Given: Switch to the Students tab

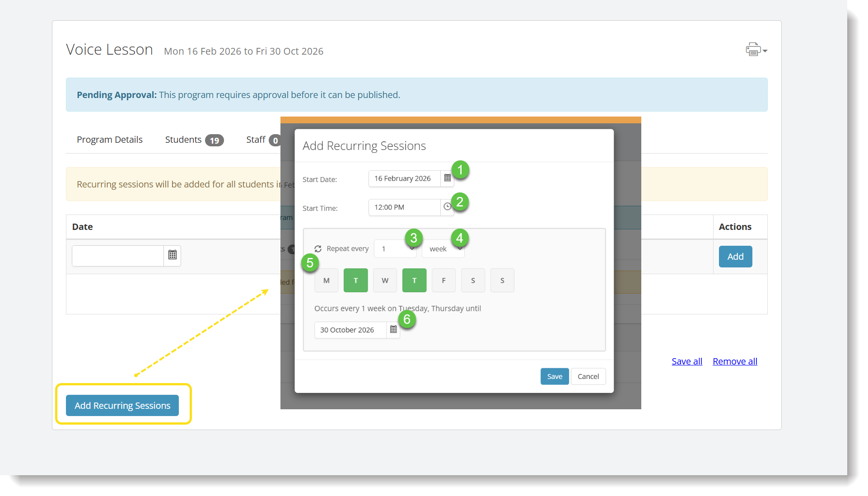Looking at the screenshot, I should point(194,140).
